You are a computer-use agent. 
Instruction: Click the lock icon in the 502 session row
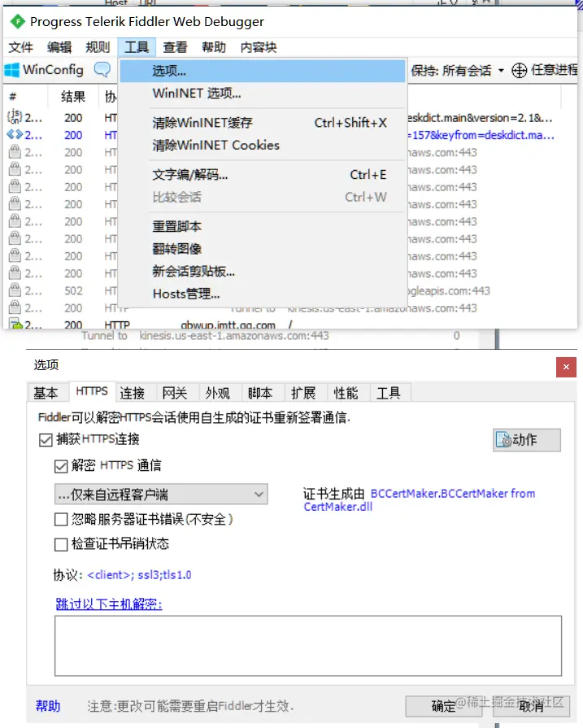click(15, 290)
